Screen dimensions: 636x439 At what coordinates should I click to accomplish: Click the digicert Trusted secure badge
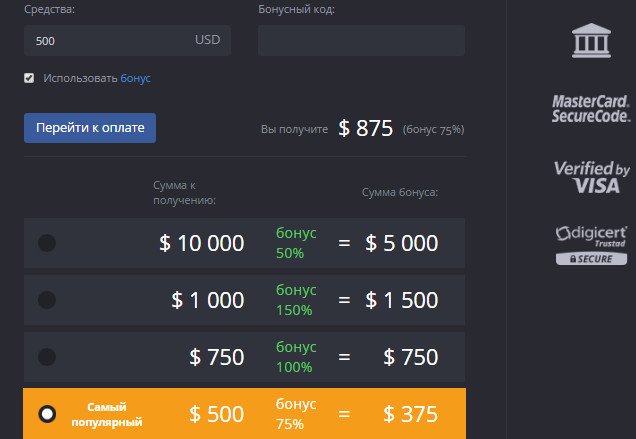coord(591,245)
